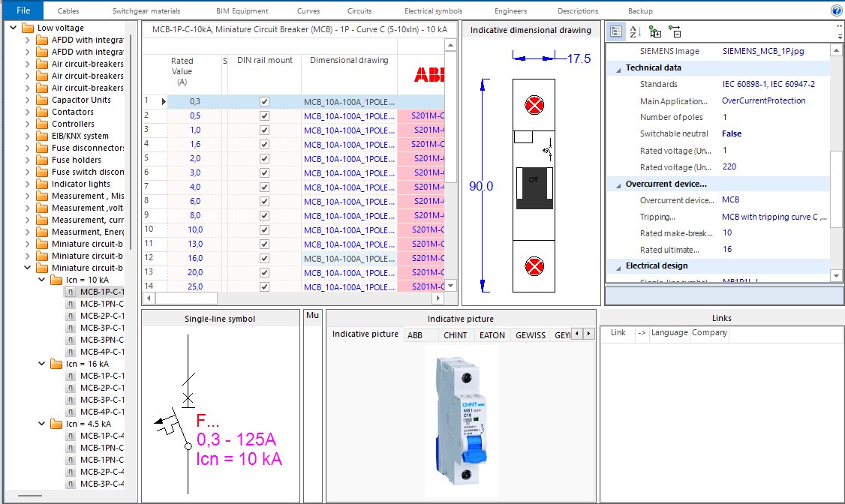This screenshot has height=504, width=845.
Task: Uncheck DIN rail mount for rated value 25,0
Action: tap(264, 286)
